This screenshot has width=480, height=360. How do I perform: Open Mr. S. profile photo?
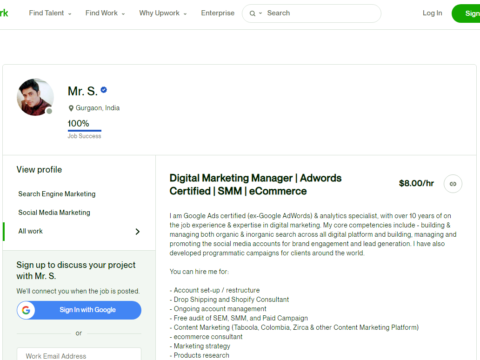(x=35, y=97)
